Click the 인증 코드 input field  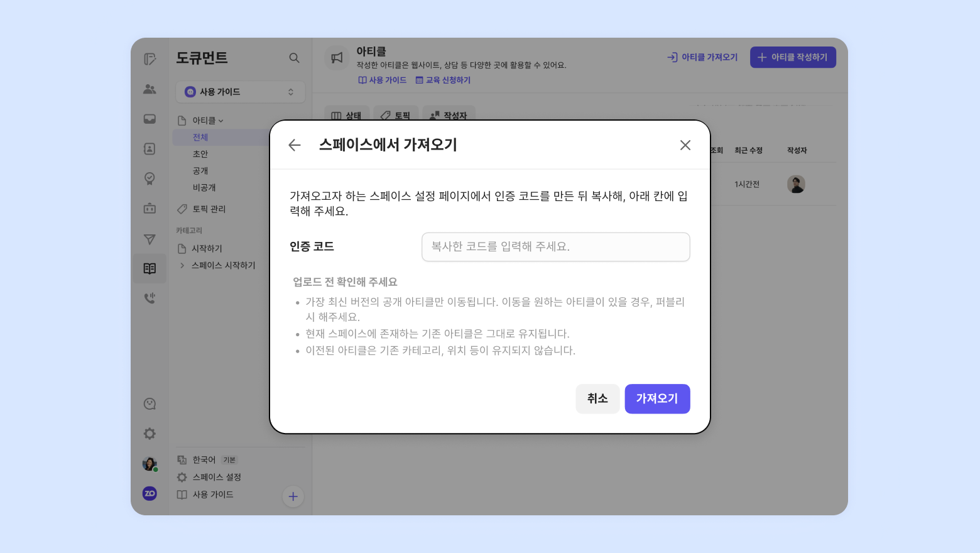[555, 247]
